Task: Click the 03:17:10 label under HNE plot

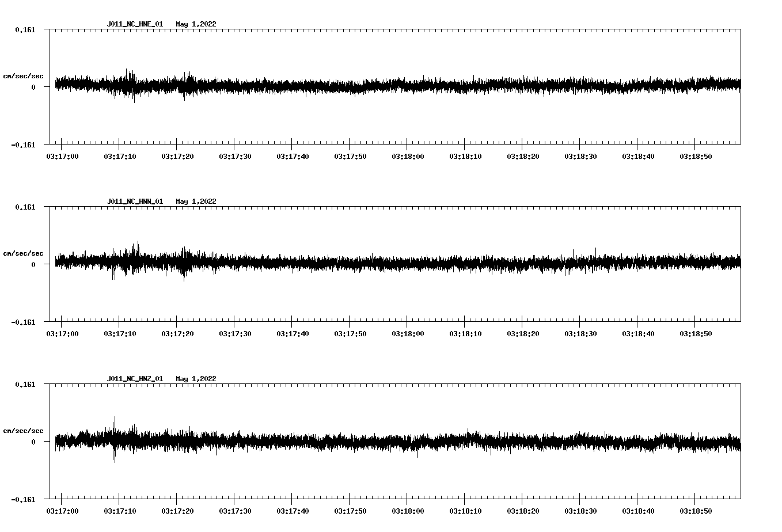Action: pyautogui.click(x=120, y=157)
